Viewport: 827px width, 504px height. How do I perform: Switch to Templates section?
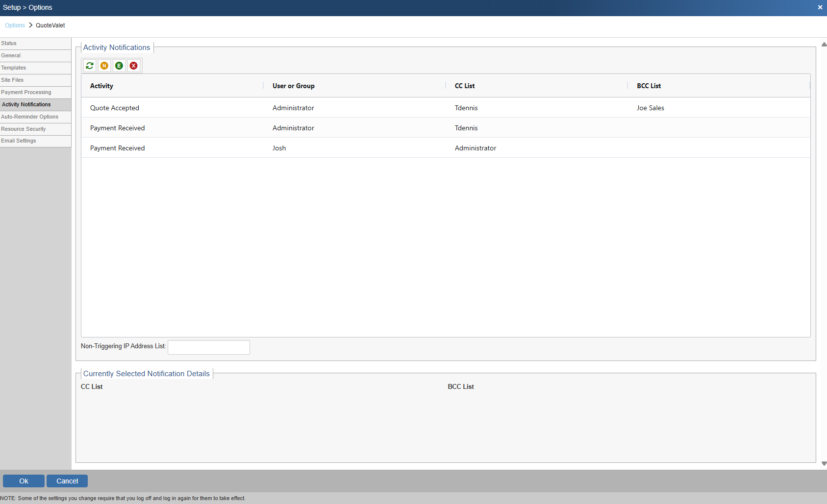point(35,68)
